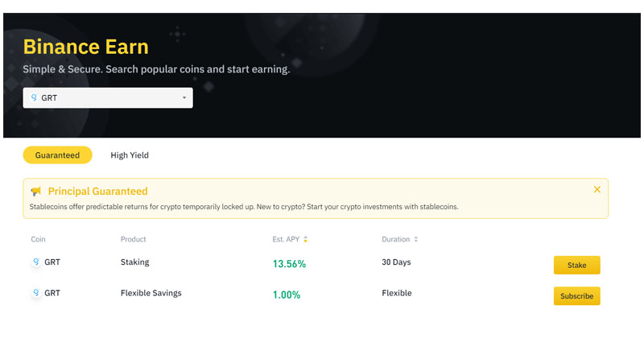This screenshot has height=338, width=644.
Task: Click the Flexible Savings product name
Action: [151, 293]
